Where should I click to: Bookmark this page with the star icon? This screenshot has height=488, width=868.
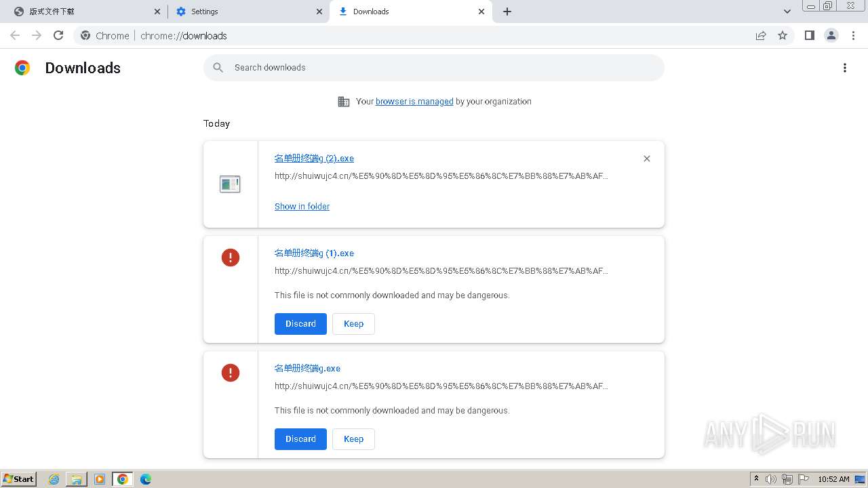pyautogui.click(x=783, y=35)
